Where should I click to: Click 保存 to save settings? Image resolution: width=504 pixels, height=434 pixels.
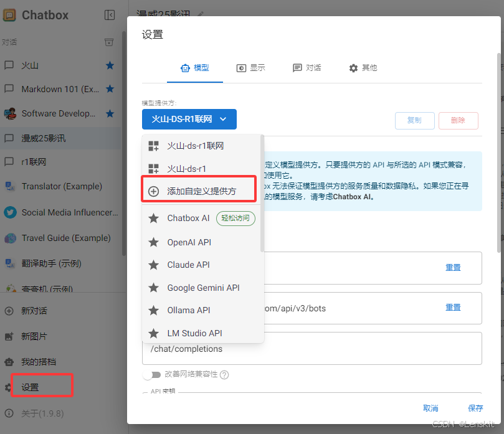click(x=475, y=408)
